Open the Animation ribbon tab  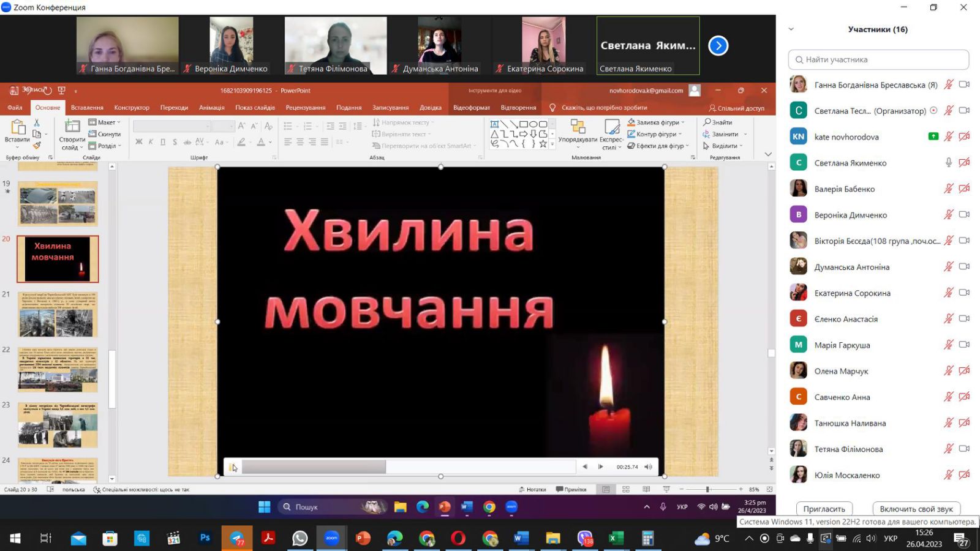tap(211, 108)
